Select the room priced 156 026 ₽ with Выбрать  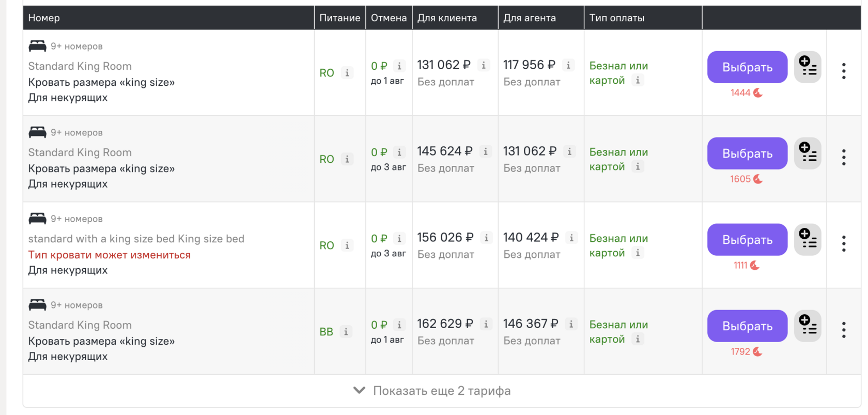(747, 240)
